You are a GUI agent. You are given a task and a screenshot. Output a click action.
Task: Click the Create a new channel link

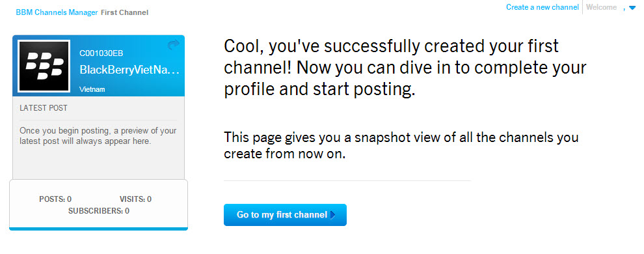pyautogui.click(x=542, y=7)
